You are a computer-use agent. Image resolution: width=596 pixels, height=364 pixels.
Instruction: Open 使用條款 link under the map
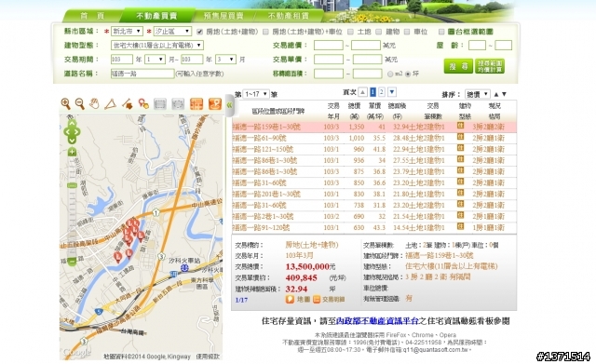point(208,357)
